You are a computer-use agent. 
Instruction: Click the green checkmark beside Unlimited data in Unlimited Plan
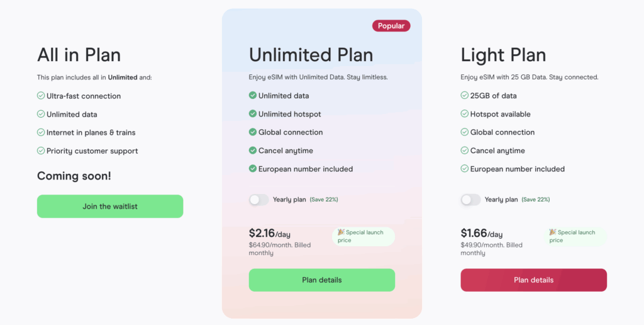253,96
